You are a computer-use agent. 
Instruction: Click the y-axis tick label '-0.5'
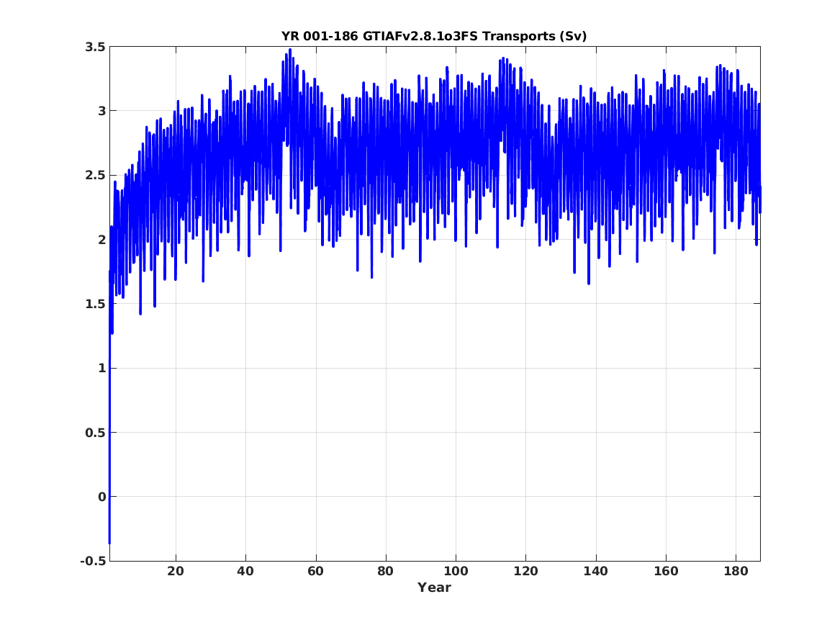pos(93,561)
